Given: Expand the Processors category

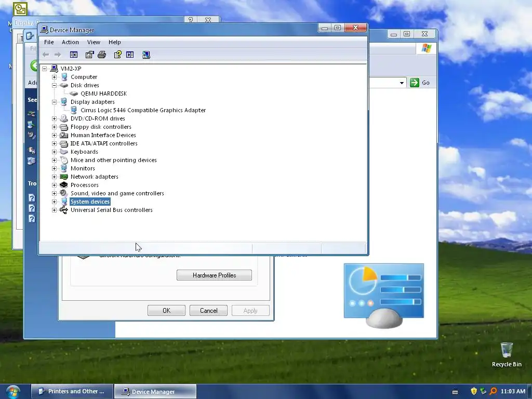Looking at the screenshot, I should point(54,185).
